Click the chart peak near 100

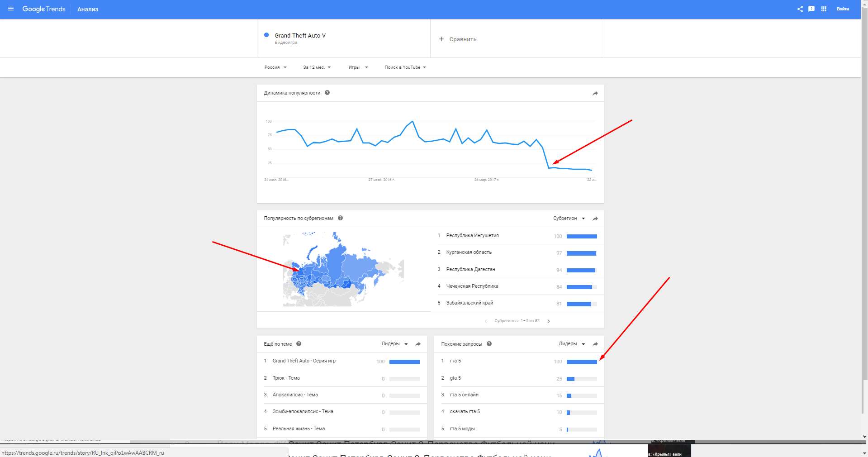(x=413, y=121)
